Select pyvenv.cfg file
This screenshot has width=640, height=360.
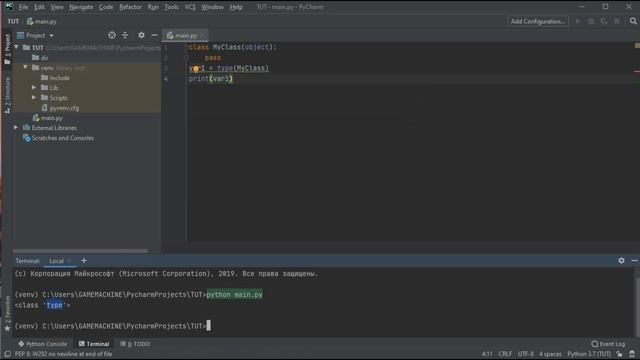[60, 108]
